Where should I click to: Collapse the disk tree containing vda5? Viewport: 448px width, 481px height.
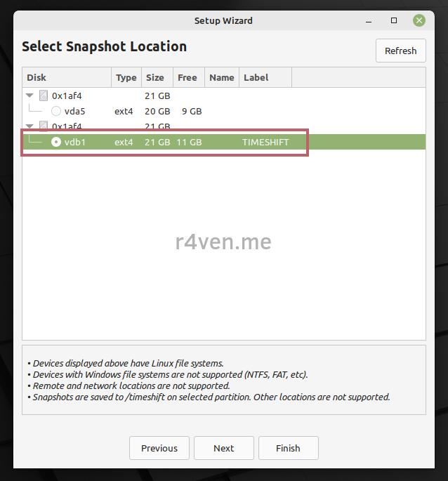click(30, 96)
